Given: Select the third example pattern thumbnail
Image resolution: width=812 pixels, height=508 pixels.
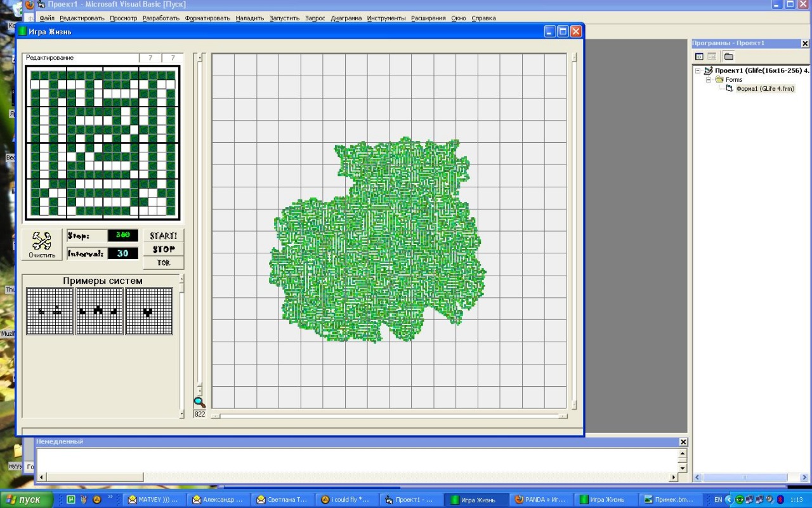Looking at the screenshot, I should pyautogui.click(x=149, y=311).
